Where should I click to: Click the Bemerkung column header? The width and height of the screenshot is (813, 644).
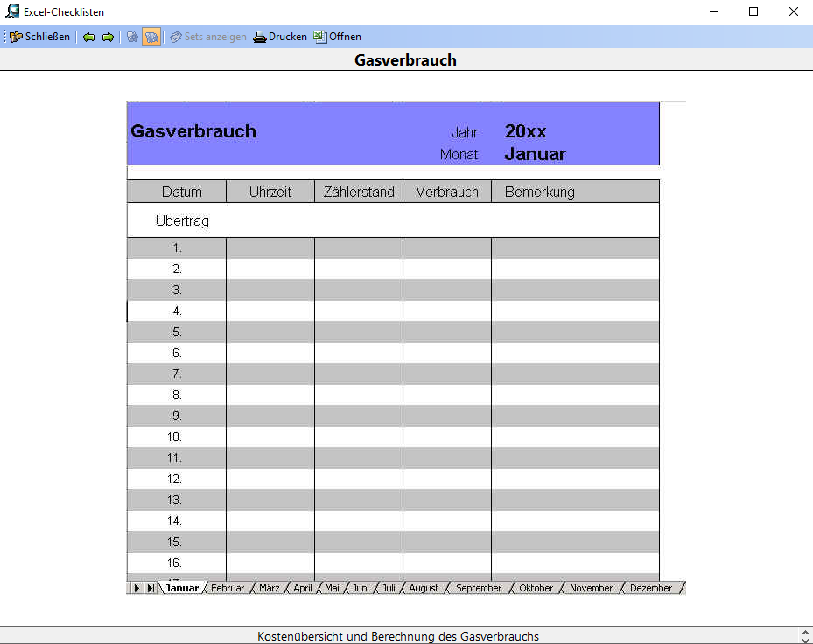[x=576, y=192]
